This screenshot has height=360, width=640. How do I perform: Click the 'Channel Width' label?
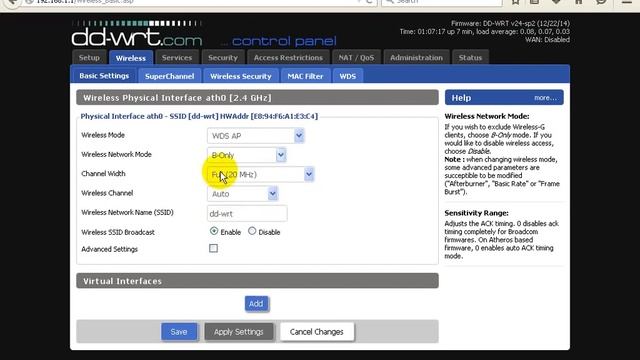click(x=103, y=174)
